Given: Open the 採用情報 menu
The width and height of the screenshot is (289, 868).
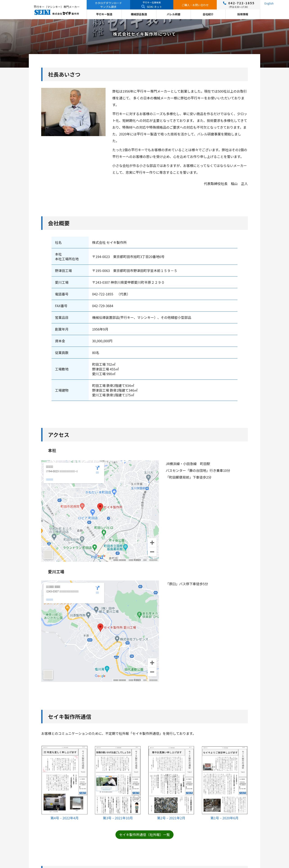Looking at the screenshot, I should coord(243,14).
